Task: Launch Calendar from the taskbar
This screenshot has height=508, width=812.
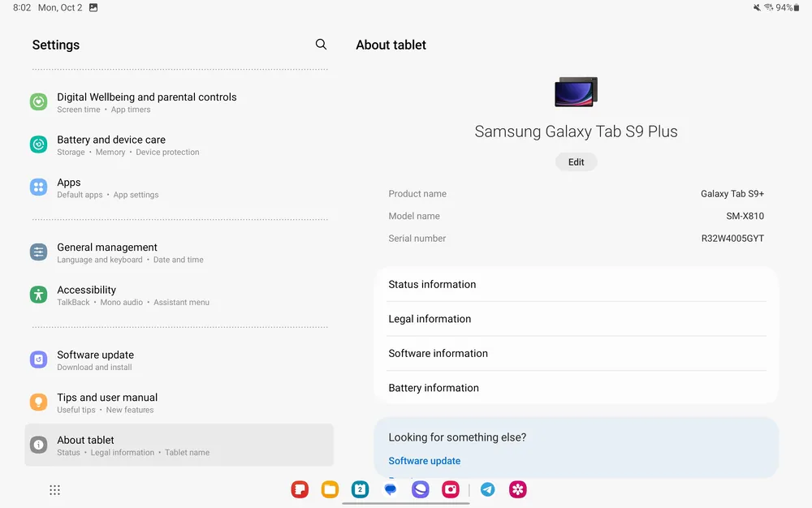Action: click(x=360, y=489)
